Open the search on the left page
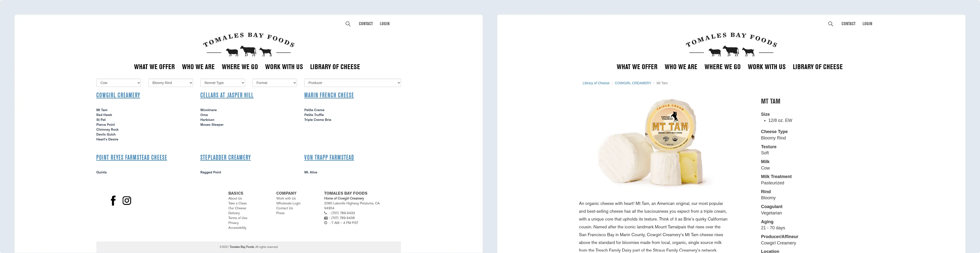Viewport: 980px width, 253px height. [x=348, y=23]
